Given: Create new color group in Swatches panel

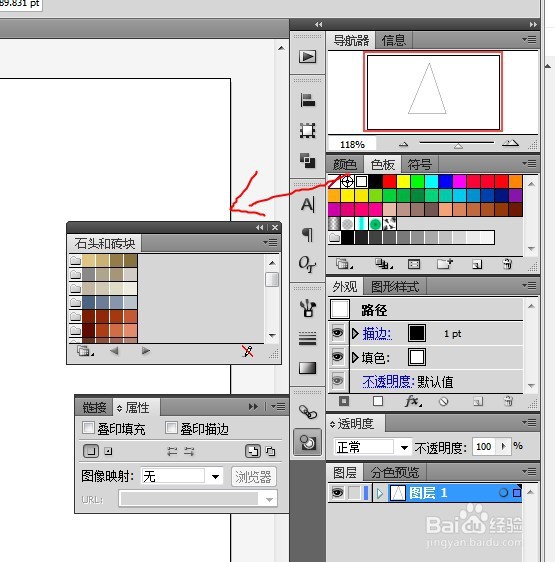Looking at the screenshot, I should click(445, 265).
